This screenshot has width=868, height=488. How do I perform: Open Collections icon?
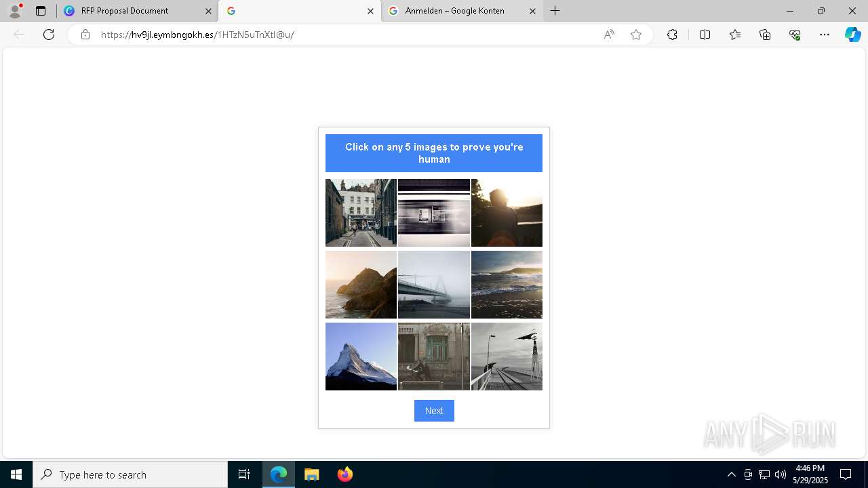pyautogui.click(x=765, y=35)
